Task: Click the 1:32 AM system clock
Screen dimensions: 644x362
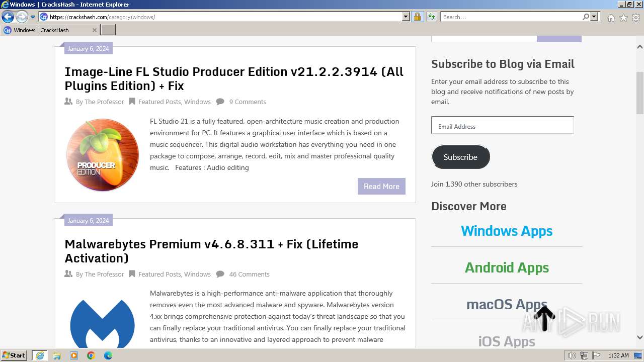Action: (618, 355)
